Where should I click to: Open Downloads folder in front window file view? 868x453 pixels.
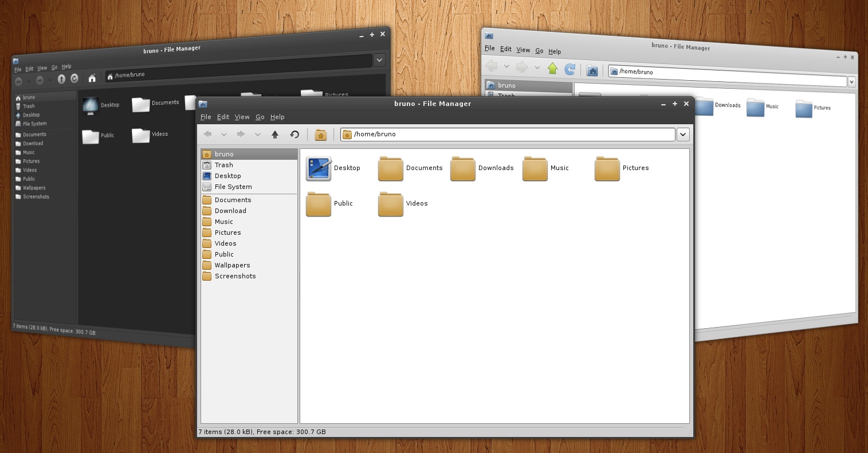pyautogui.click(x=463, y=168)
